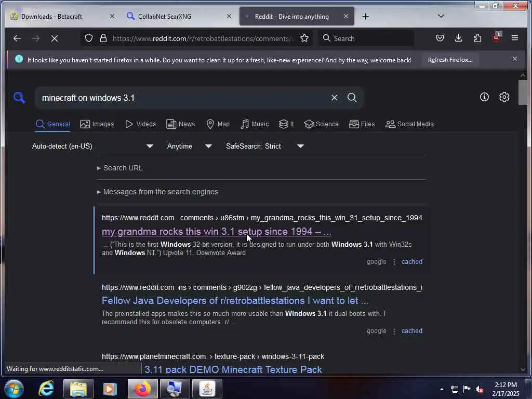Launch Internet Explorer from the taskbar
This screenshot has width=532, height=399.
click(x=46, y=389)
